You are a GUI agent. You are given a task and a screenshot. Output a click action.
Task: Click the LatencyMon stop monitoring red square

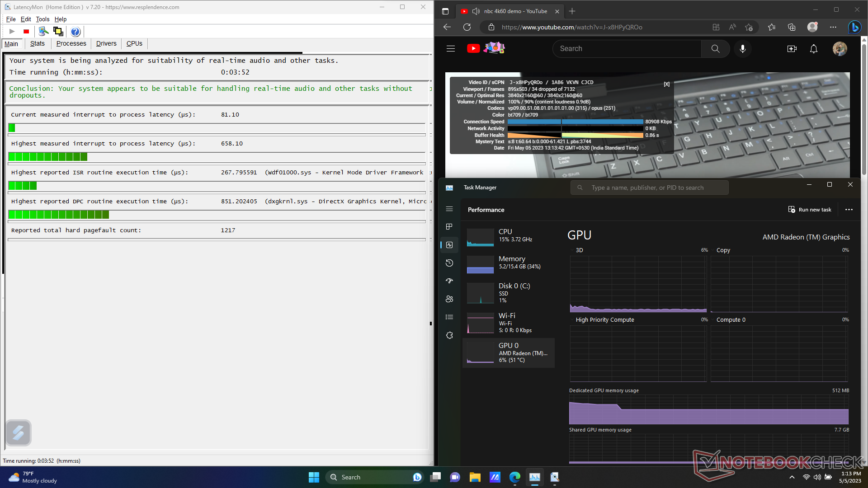click(x=26, y=32)
